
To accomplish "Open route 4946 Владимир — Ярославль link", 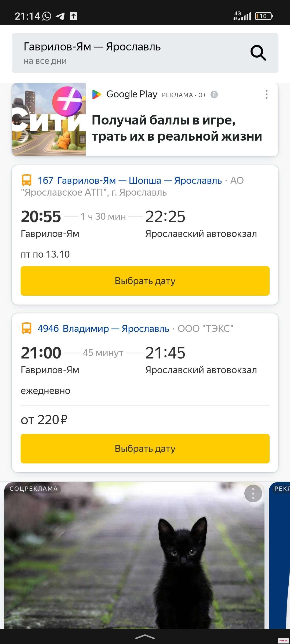I will (x=103, y=329).
